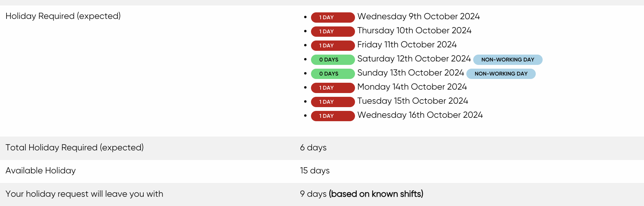
Task: Select the Wednesday 9th October 2024 date text
Action: (x=418, y=16)
